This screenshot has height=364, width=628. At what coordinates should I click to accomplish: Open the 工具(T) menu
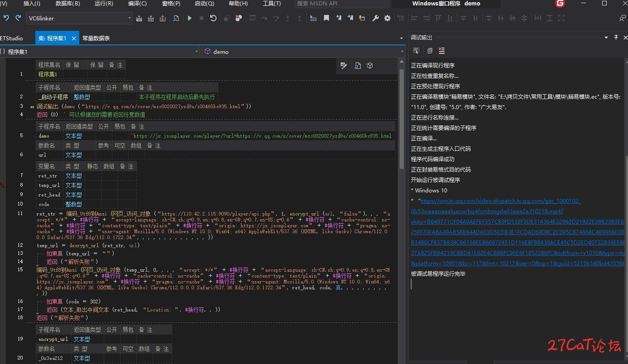[x=272, y=4]
